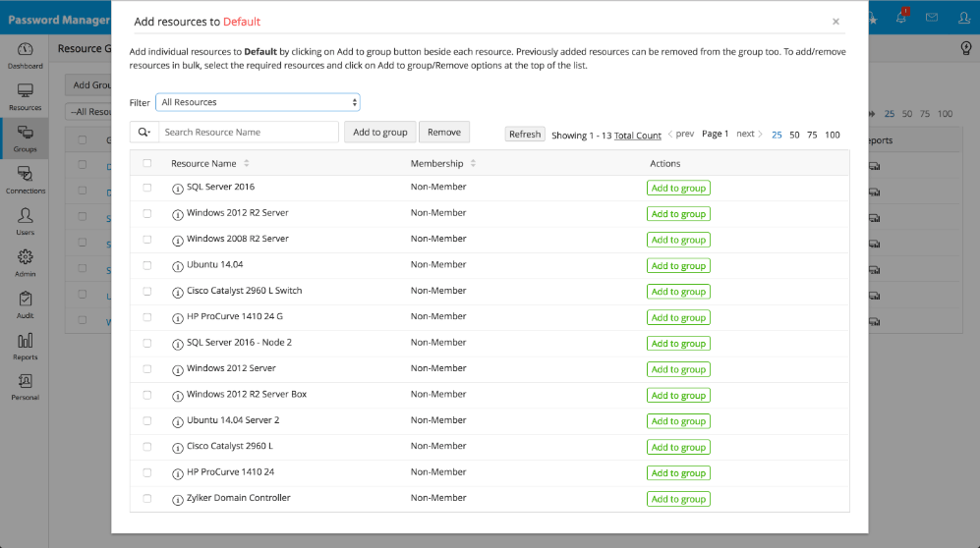Click the Search Resource Name field

point(248,133)
